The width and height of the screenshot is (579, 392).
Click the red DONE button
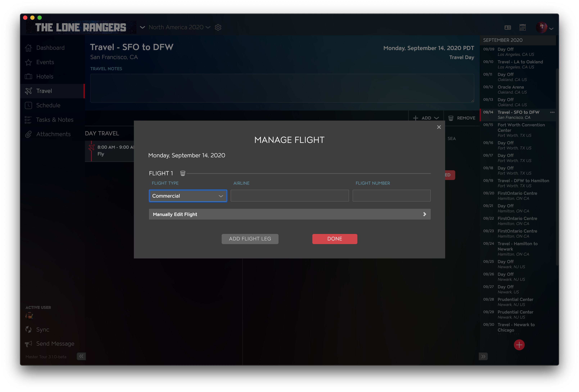pos(335,239)
